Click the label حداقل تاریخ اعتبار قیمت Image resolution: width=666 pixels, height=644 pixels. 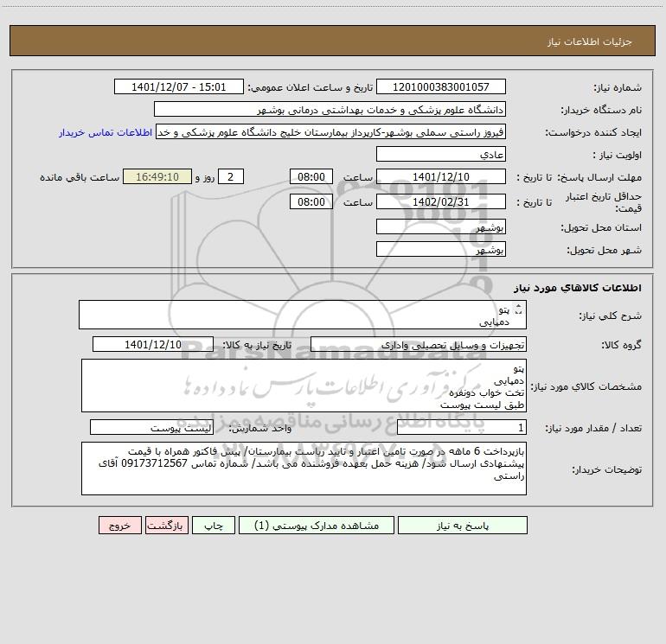(604, 202)
